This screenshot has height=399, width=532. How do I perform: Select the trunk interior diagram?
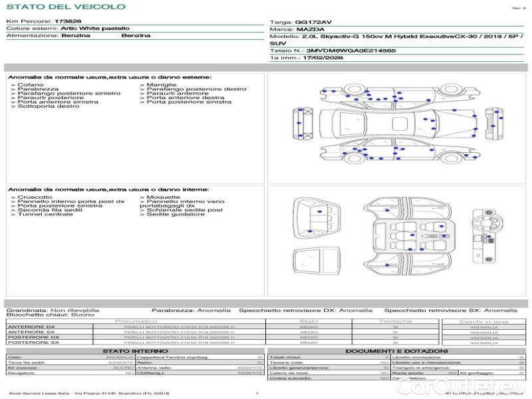(x=317, y=214)
